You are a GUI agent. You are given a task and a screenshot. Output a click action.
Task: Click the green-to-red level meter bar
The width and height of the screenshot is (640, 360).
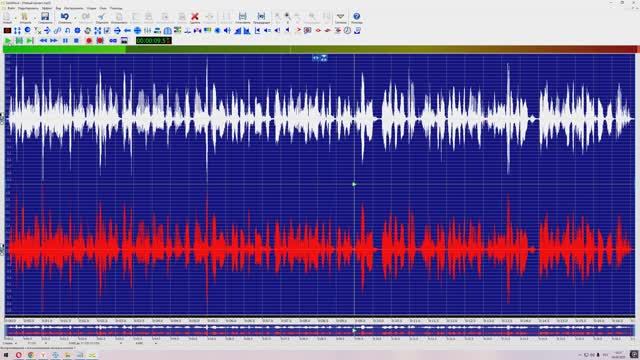point(320,49)
